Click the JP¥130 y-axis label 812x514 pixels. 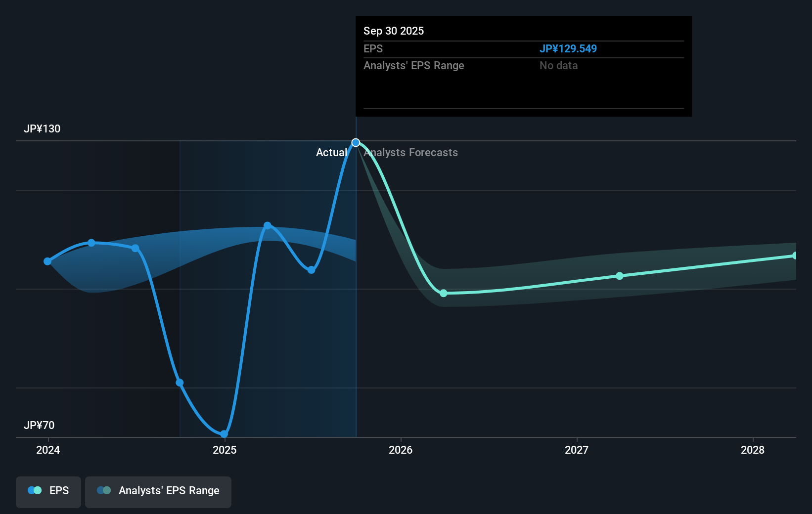[x=42, y=129]
